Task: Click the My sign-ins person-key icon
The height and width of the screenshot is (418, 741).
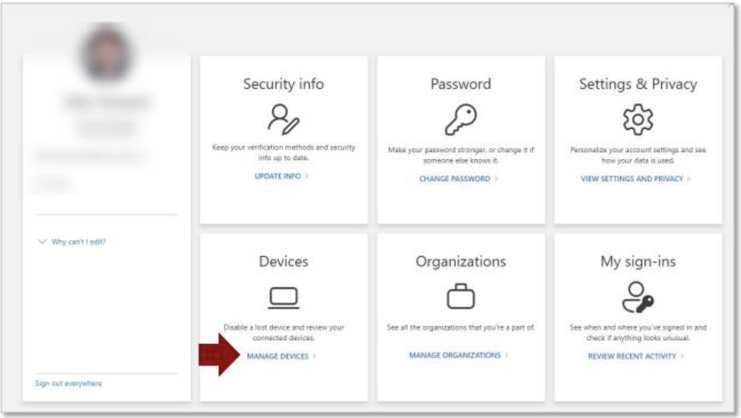Action: click(637, 299)
